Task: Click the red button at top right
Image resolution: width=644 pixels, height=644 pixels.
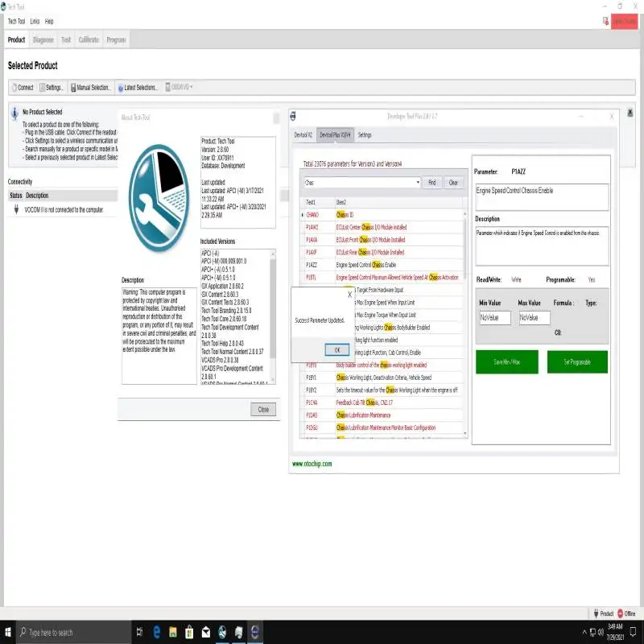Action: 624,22
